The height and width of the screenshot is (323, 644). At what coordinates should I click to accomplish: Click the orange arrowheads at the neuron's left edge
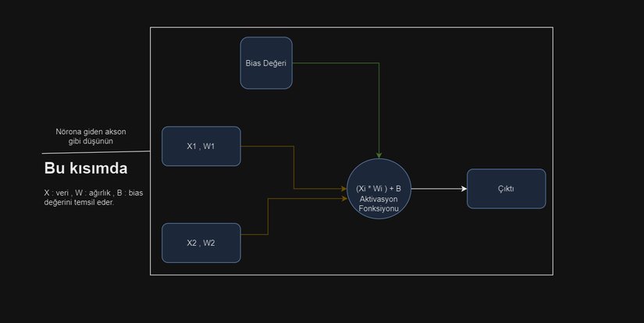click(343, 193)
